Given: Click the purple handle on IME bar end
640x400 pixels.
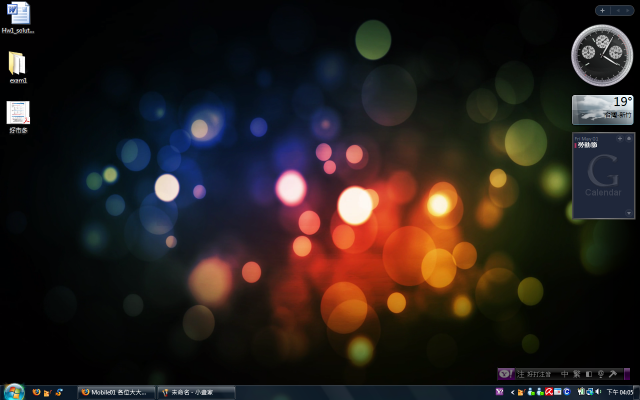Looking at the screenshot, I should [627, 374].
